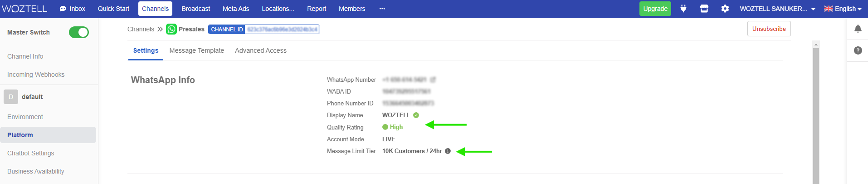Click the WhatsApp channel icon beside Presales
The width and height of the screenshot is (868, 184).
171,29
